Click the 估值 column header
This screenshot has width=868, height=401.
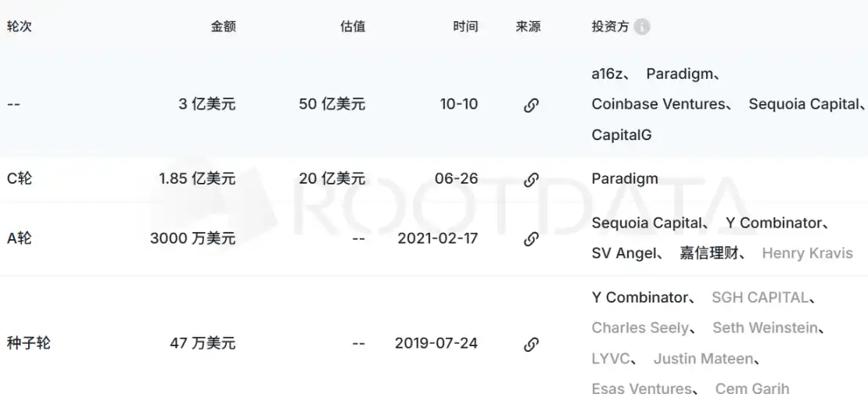353,27
